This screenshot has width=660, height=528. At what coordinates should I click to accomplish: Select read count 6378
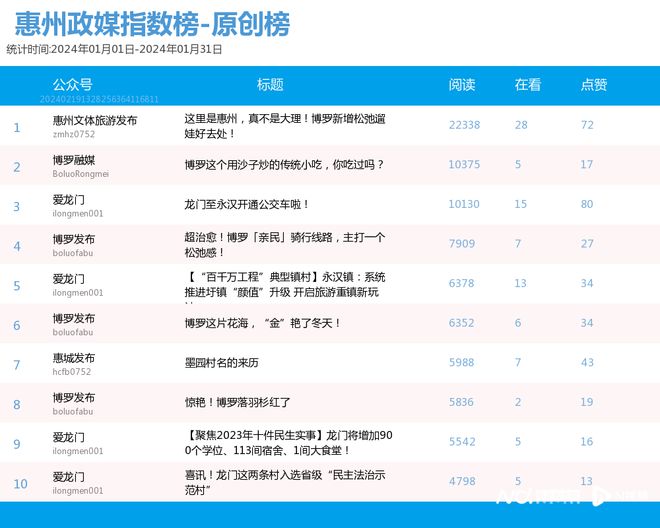[462, 283]
